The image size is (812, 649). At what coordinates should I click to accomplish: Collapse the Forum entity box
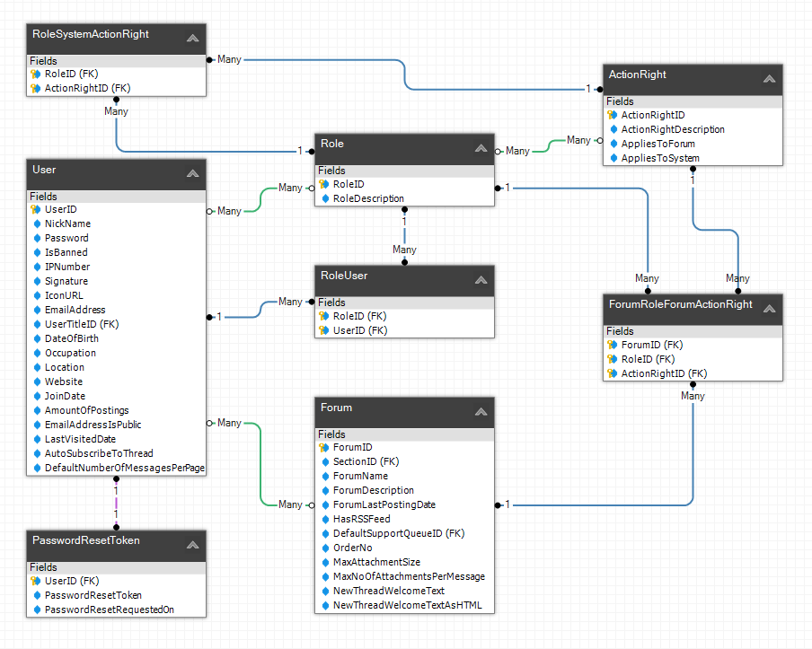[x=481, y=412]
